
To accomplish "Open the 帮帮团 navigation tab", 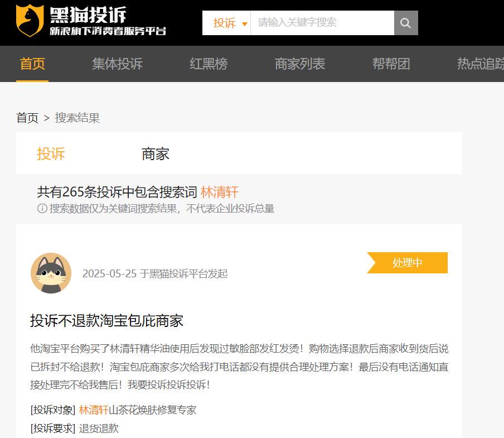I will coord(391,64).
